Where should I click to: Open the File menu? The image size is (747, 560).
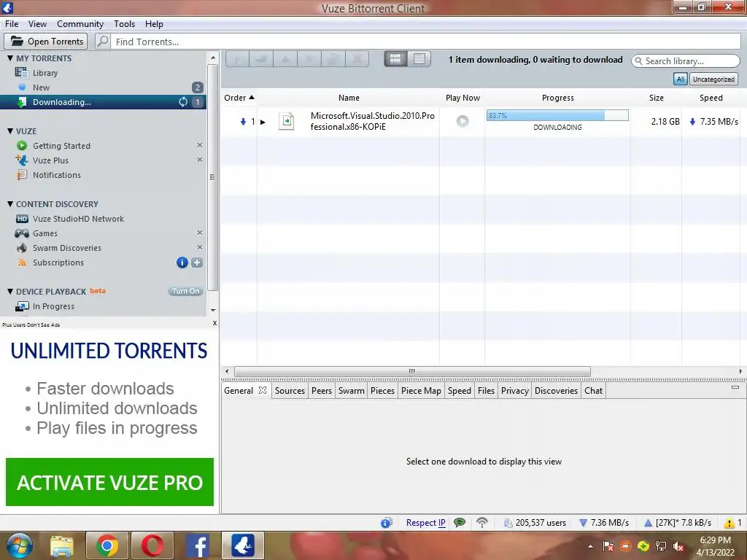[x=12, y=24]
